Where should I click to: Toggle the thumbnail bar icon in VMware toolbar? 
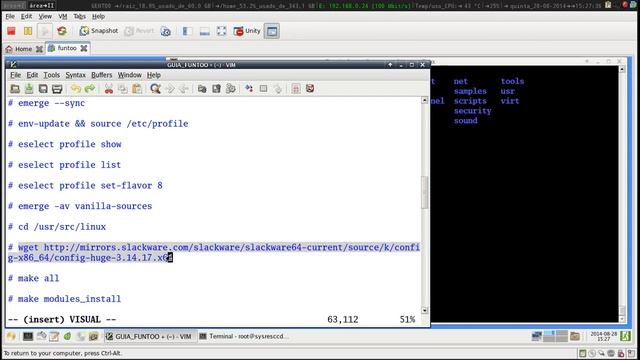coord(204,31)
